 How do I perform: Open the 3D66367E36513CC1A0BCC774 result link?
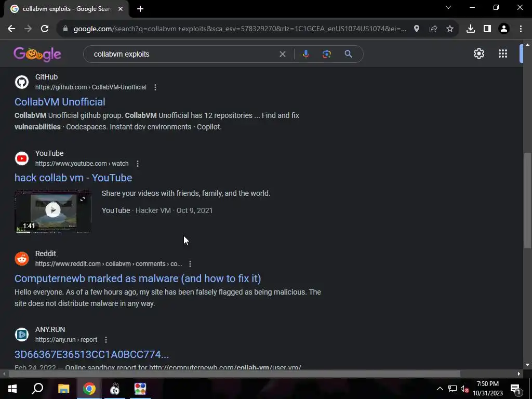tap(91, 354)
